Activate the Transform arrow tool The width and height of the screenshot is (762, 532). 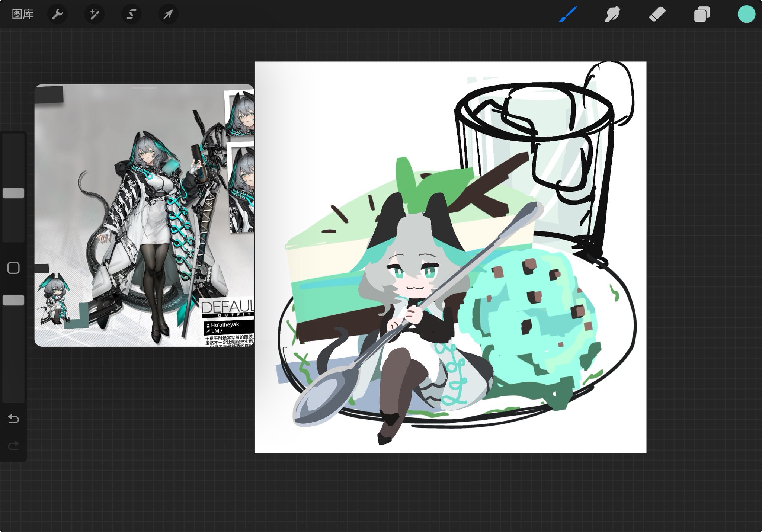[168, 14]
